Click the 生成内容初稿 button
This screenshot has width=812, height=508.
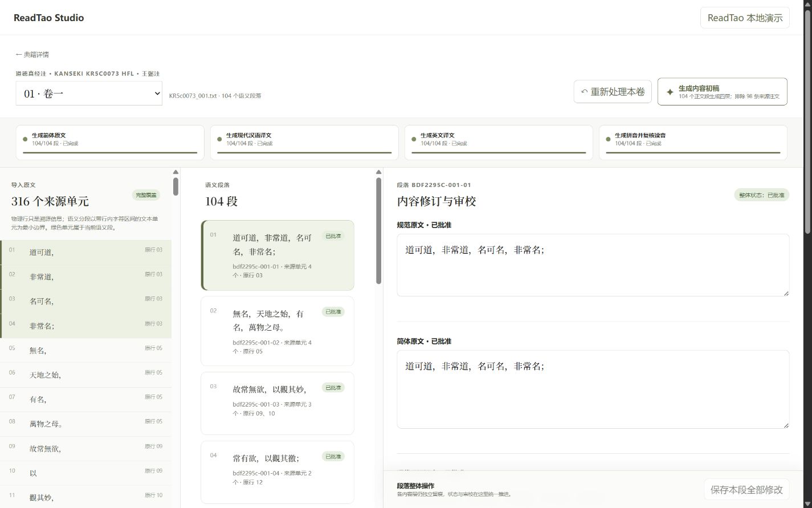tap(722, 92)
